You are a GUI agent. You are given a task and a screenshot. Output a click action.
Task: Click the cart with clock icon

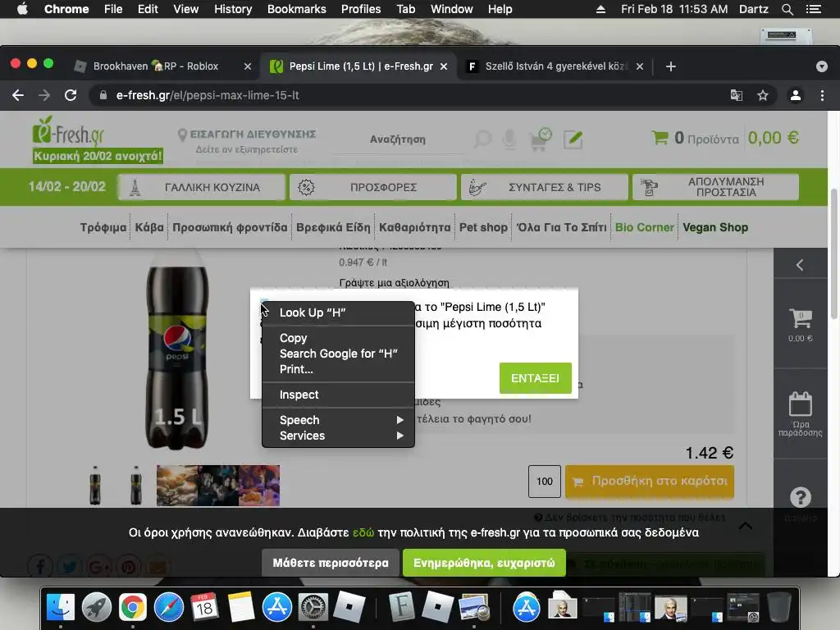(540, 139)
